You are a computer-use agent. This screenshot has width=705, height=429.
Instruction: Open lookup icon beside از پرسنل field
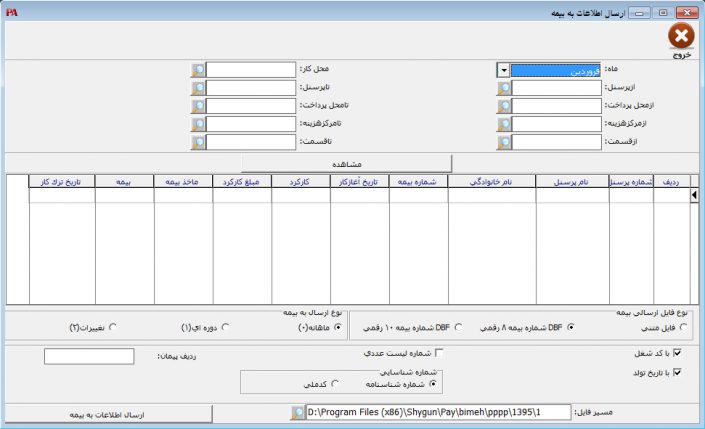click(x=504, y=88)
